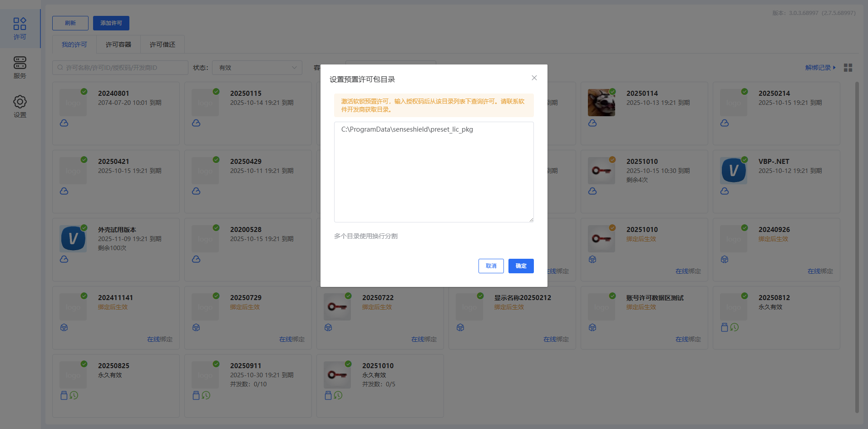Click lock device icon on 20250911 card
Viewport: 868px width, 429px height.
click(x=196, y=395)
